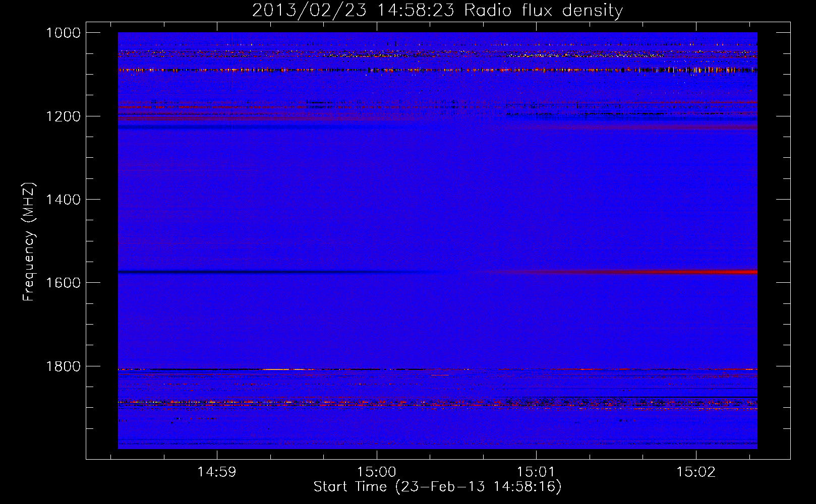816x504 pixels.
Task: Click the 15:01 time axis label
Action: coord(536,472)
